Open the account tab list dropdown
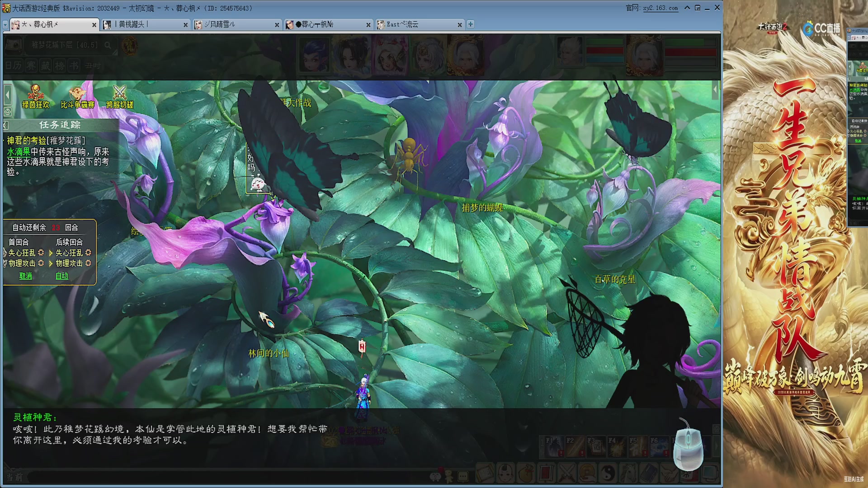868x488 pixels. 5,24
